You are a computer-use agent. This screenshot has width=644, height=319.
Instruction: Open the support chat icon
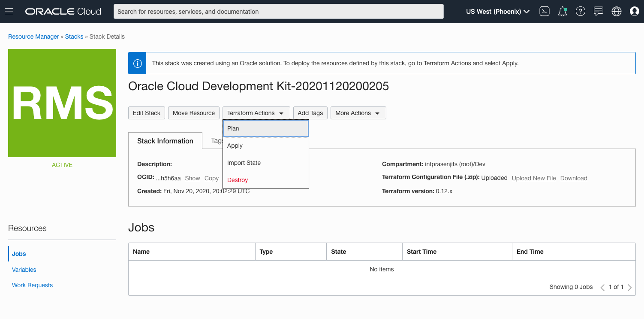[x=599, y=12]
